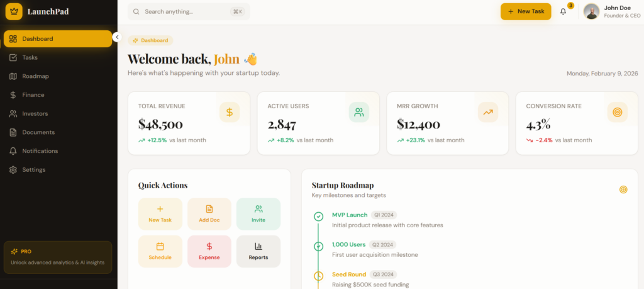The image size is (644, 289).
Task: Click the New Task quick action tile
Action: coord(160,214)
